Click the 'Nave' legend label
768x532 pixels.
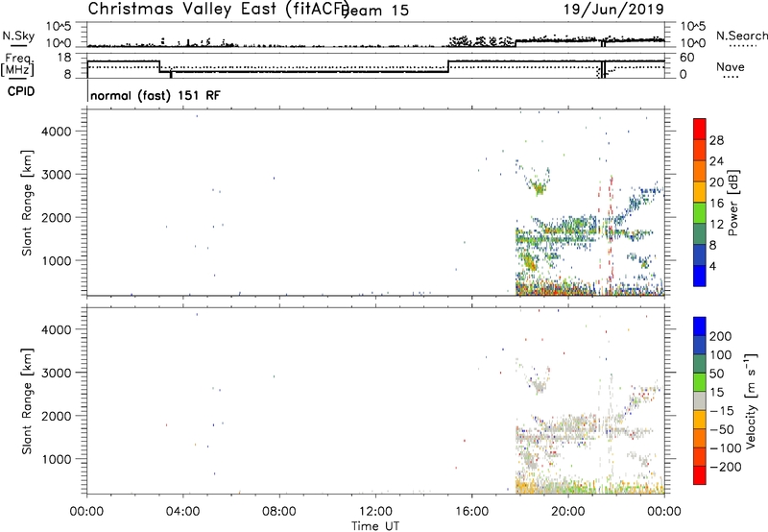coord(731,66)
